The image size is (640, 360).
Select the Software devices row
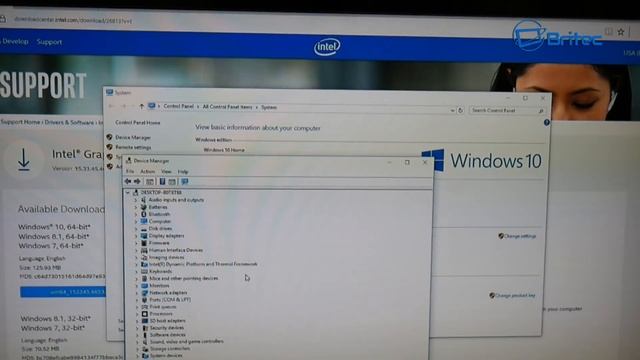168,335
